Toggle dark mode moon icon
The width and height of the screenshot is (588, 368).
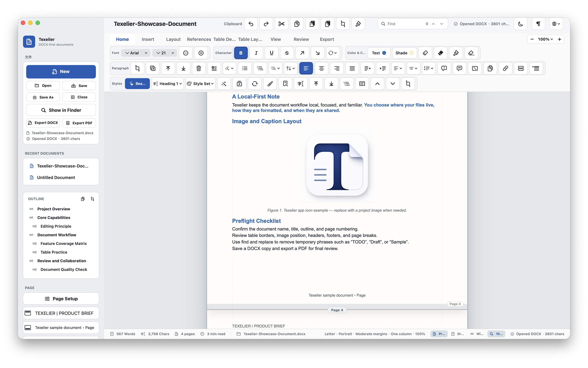pyautogui.click(x=520, y=24)
